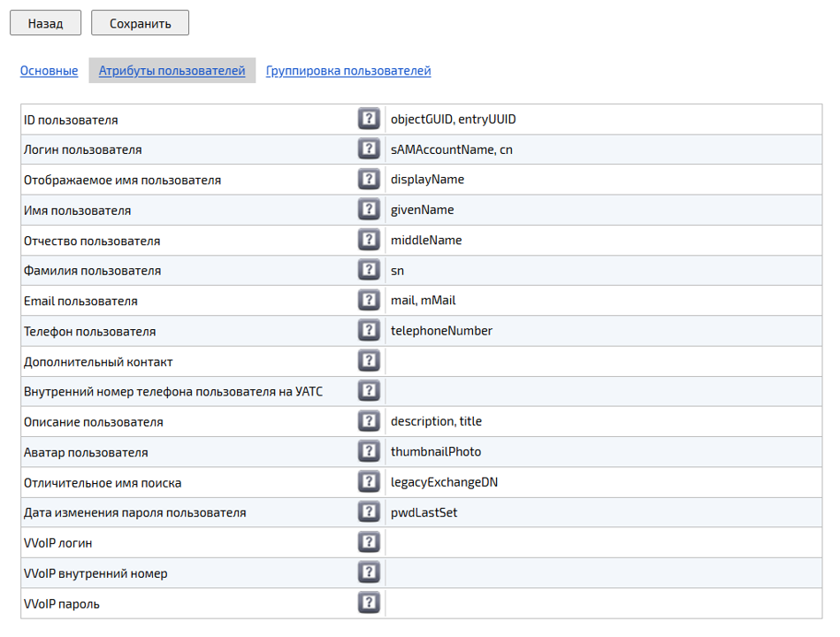Screen dimensions: 840x637
Task: Click question icon beside Email пользователя
Action: (x=369, y=301)
